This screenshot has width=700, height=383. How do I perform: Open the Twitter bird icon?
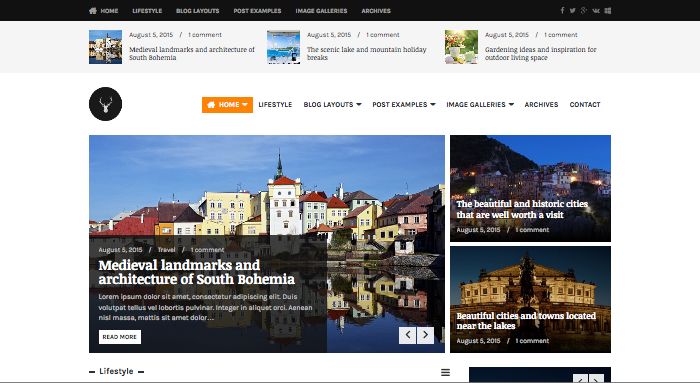click(572, 10)
